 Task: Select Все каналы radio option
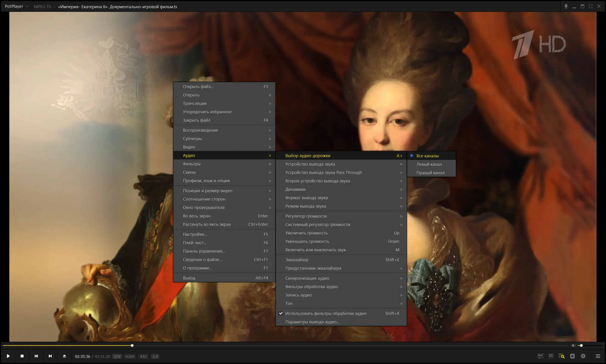427,156
